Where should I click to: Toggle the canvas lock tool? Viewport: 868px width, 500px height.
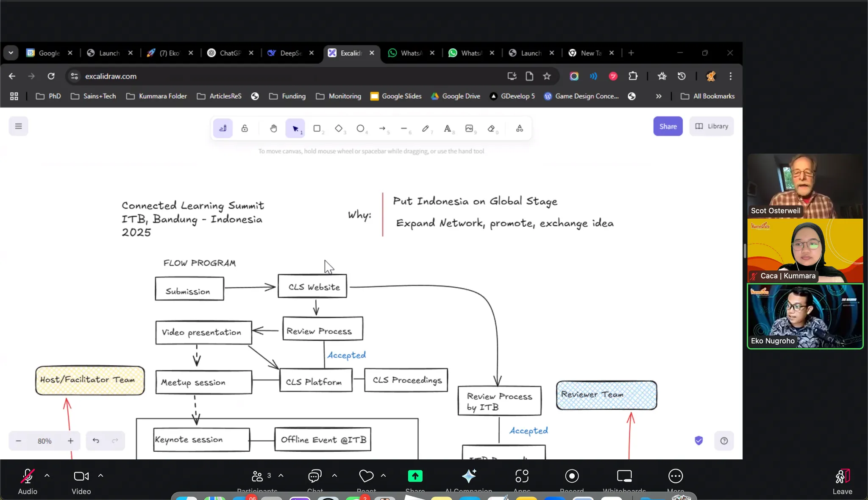(245, 128)
